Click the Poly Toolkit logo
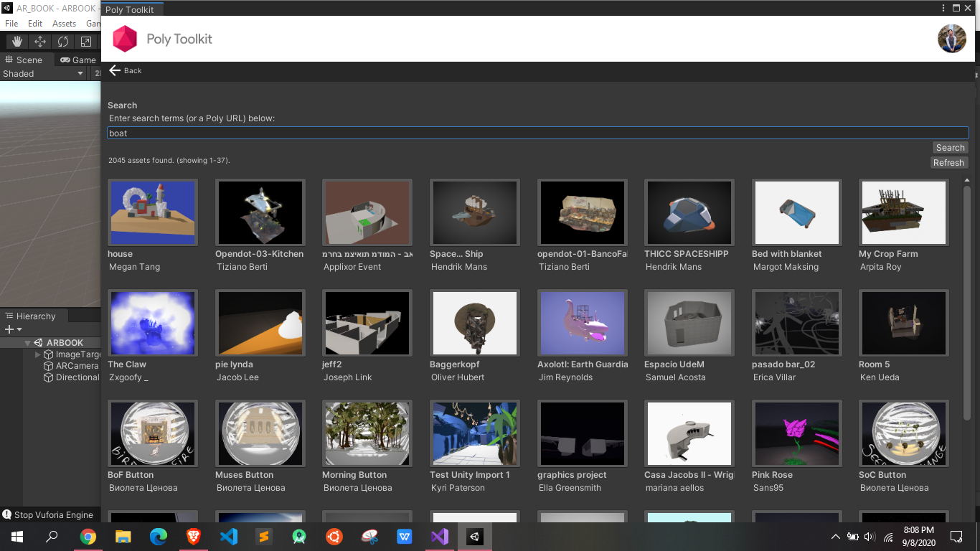 [125, 39]
